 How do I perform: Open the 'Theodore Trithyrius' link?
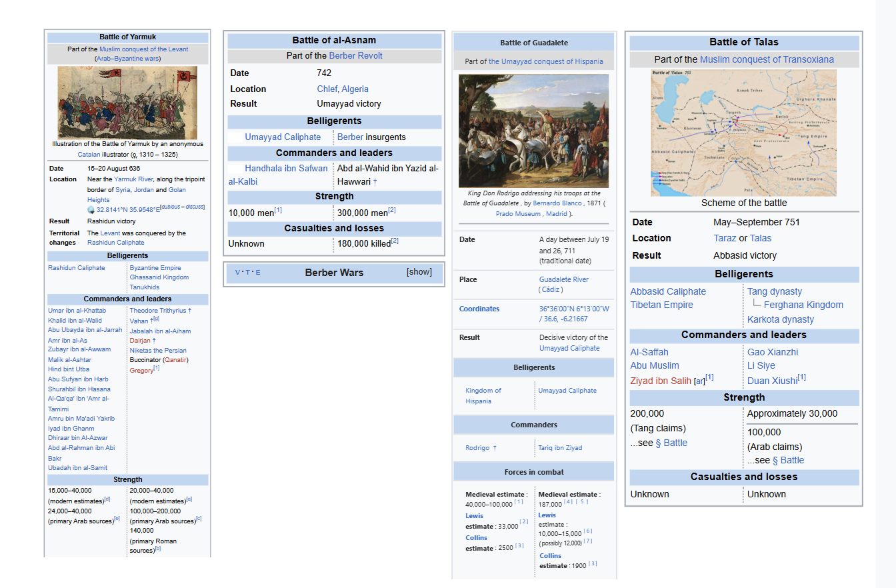(x=158, y=311)
